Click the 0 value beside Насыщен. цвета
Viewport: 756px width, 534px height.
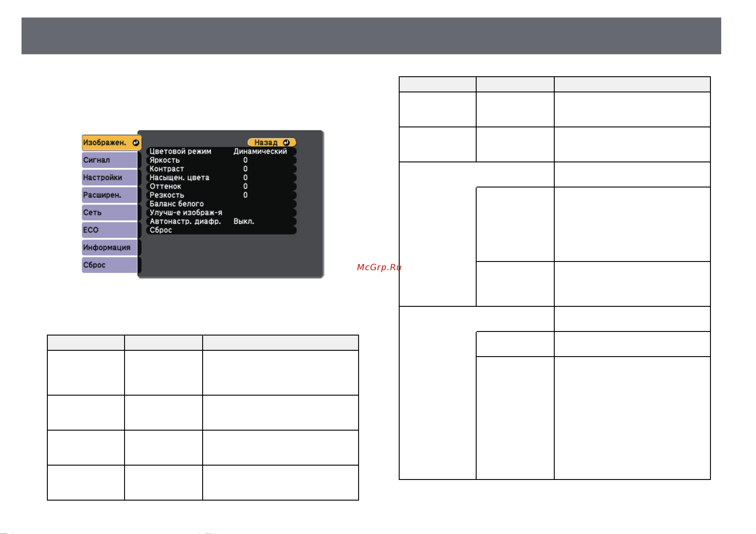(x=245, y=178)
